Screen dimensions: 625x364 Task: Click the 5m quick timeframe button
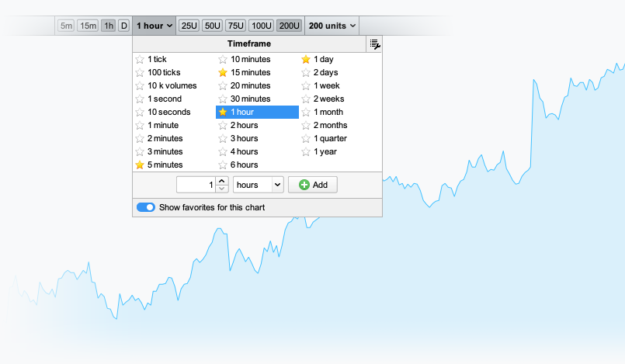pos(67,26)
